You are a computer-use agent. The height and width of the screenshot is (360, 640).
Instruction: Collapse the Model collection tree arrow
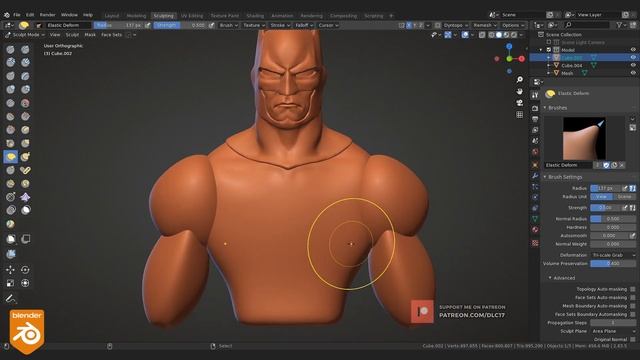coord(542,50)
